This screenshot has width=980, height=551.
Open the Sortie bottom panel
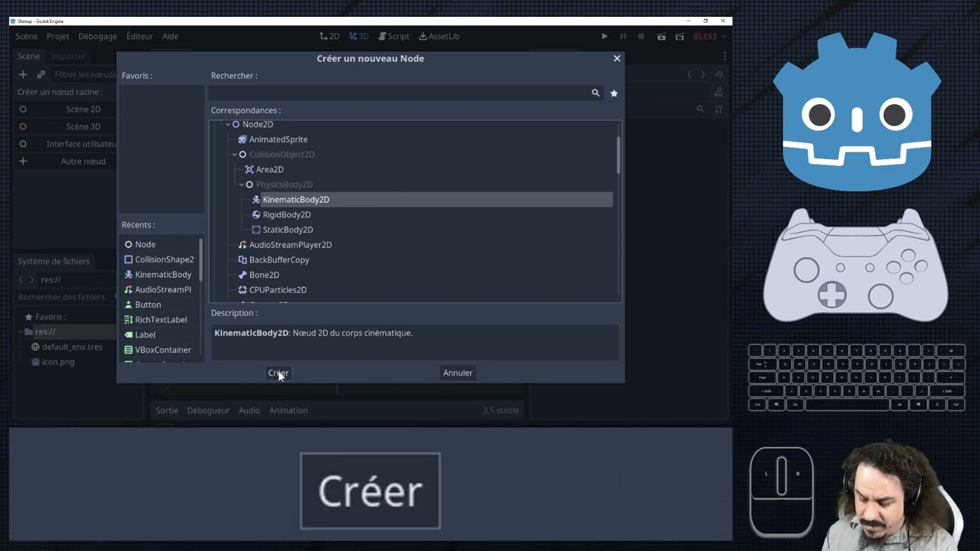click(166, 410)
